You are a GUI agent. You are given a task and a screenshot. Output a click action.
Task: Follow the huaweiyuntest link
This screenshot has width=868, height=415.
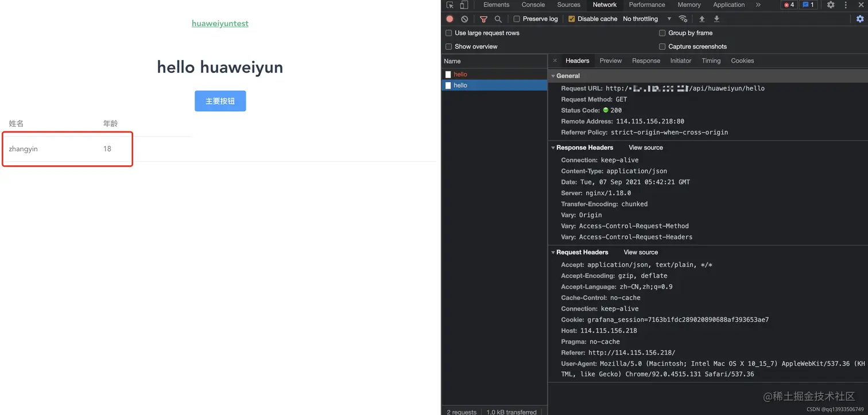coord(220,24)
